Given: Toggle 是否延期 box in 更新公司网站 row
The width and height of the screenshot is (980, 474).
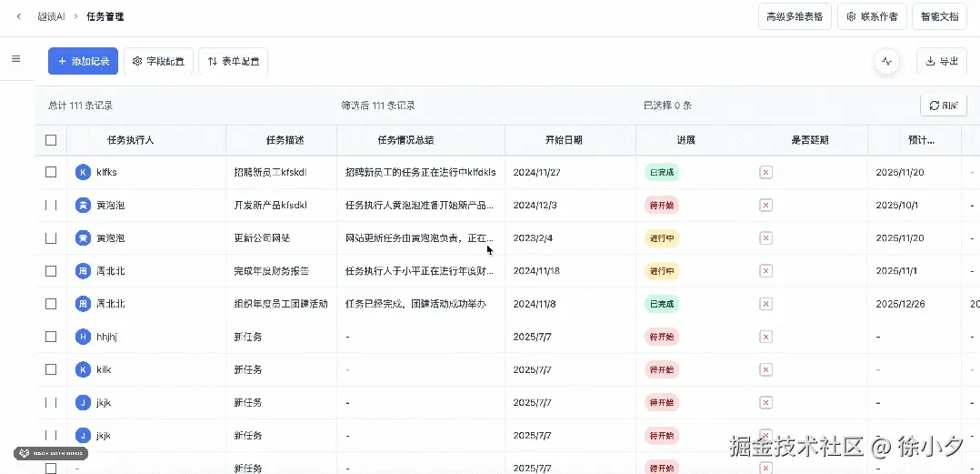Looking at the screenshot, I should 765,238.
